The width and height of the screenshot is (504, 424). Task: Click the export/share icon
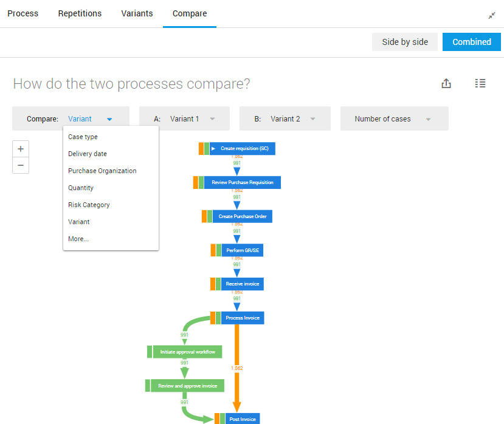click(x=446, y=83)
